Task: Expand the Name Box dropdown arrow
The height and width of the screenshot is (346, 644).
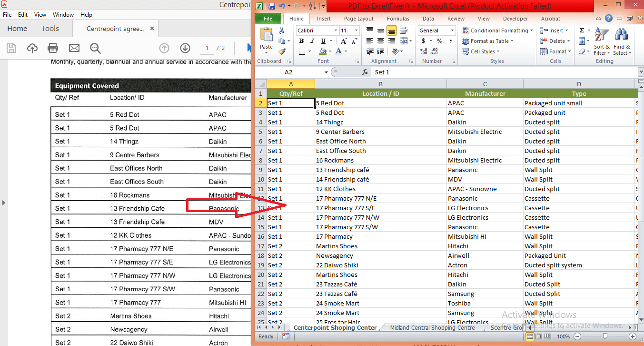Action: point(326,72)
